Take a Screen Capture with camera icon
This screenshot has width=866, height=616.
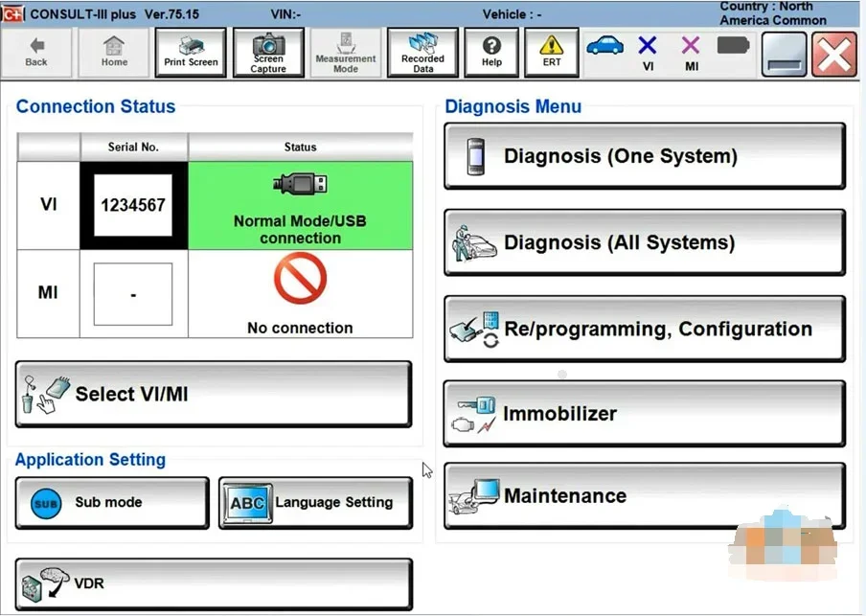(268, 53)
